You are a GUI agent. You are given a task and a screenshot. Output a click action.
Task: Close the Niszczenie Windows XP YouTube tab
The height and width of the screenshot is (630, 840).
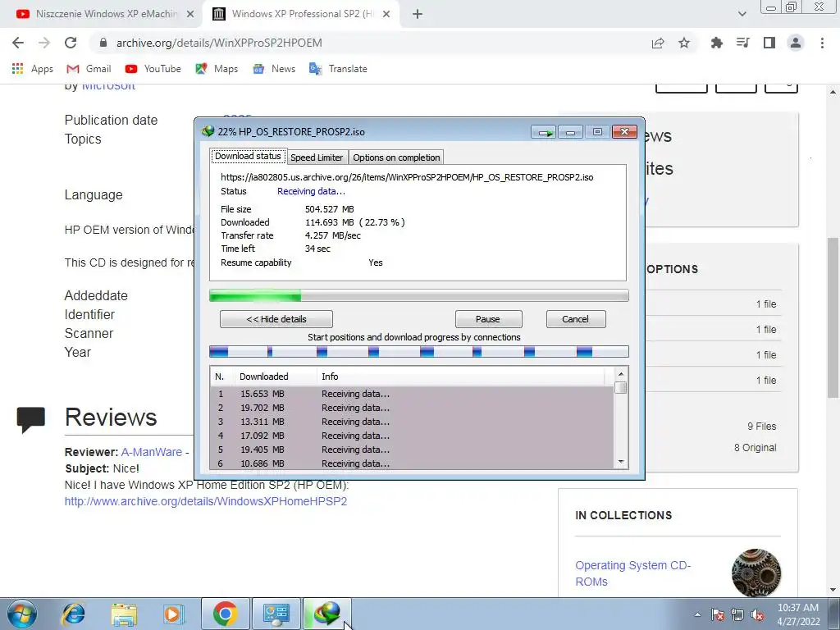pyautogui.click(x=189, y=14)
